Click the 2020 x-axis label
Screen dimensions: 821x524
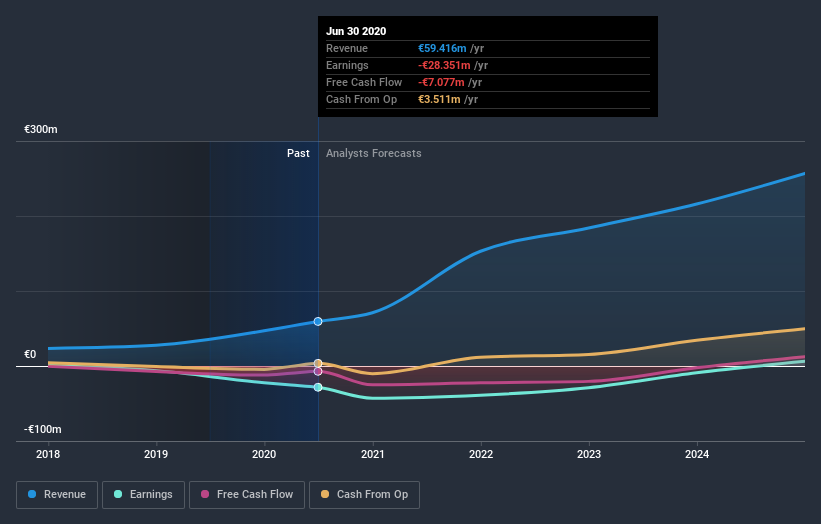(264, 454)
